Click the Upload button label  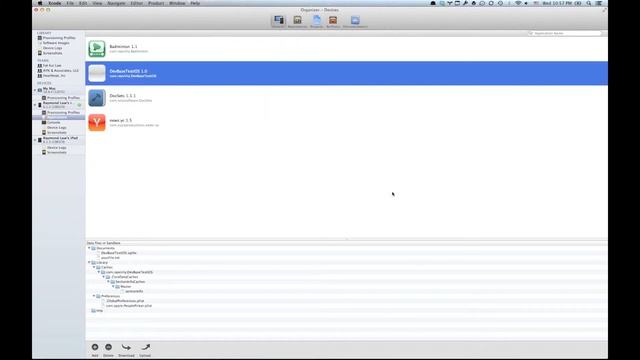coord(145,356)
